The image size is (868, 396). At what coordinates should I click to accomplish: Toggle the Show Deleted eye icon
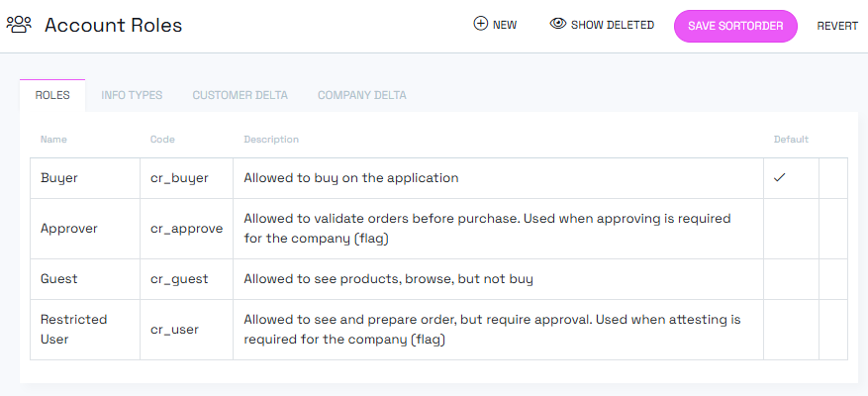558,24
